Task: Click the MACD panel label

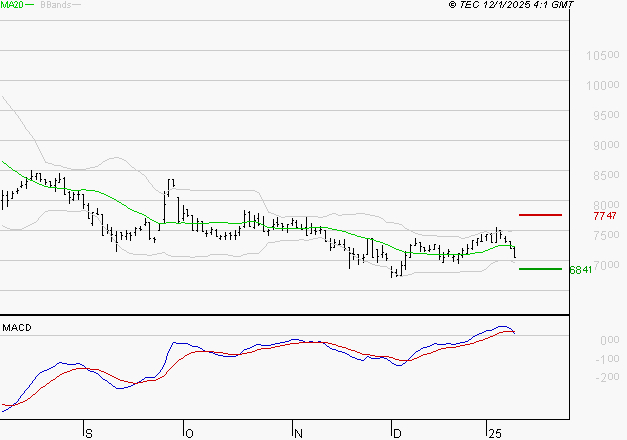Action: point(16,328)
